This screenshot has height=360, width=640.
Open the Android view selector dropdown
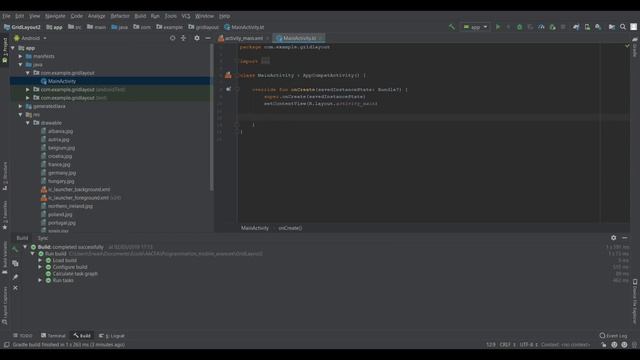coord(31,38)
